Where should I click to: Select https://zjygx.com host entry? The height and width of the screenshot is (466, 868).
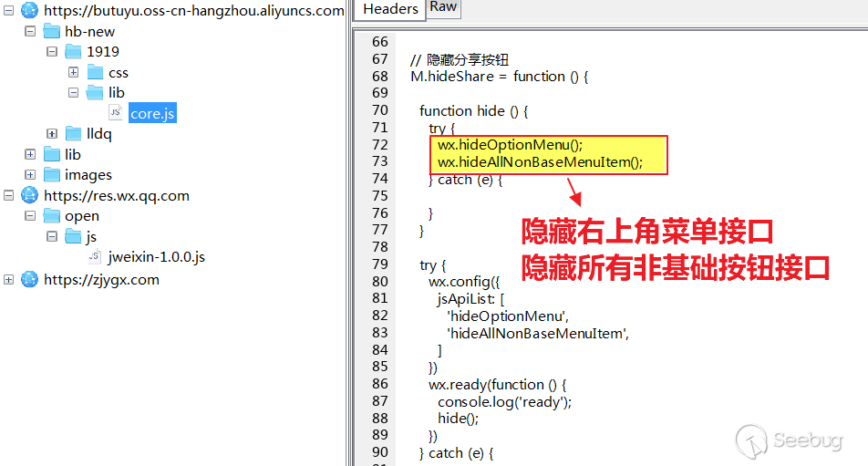point(101,279)
